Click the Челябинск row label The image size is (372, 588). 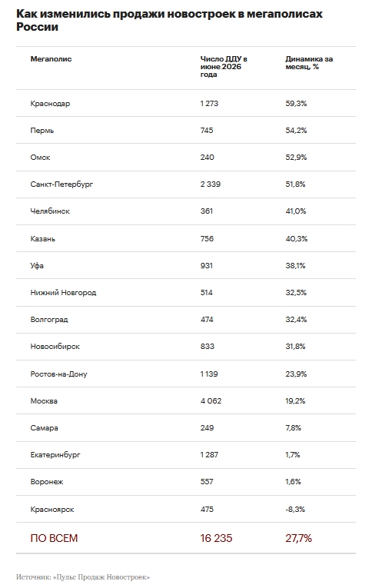[50, 211]
